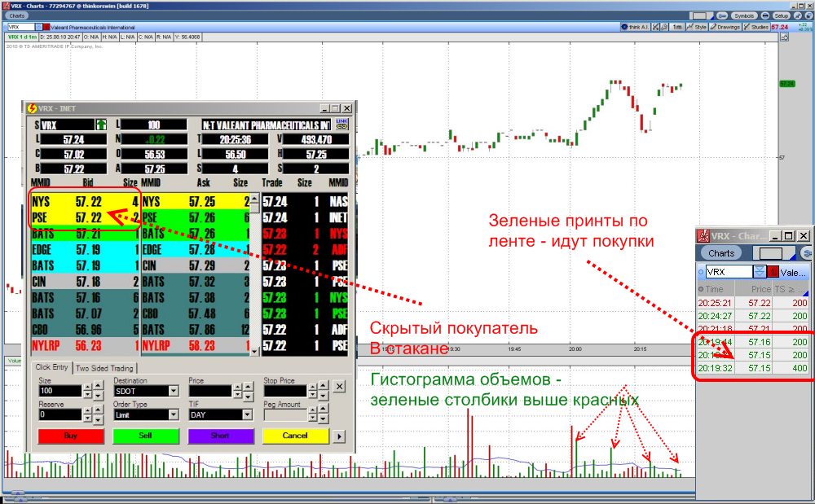
Task: Increase Price with large up arrow
Action: coord(249,387)
